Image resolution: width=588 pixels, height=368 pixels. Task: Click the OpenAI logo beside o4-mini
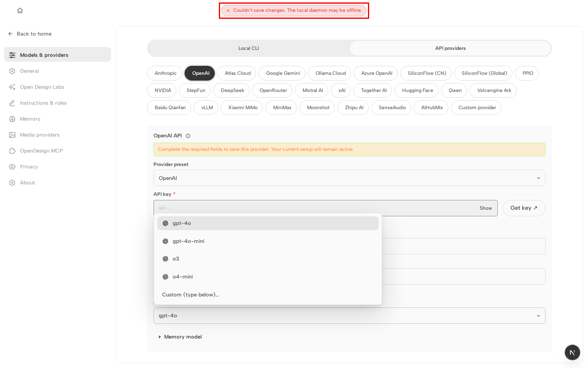coord(165,277)
